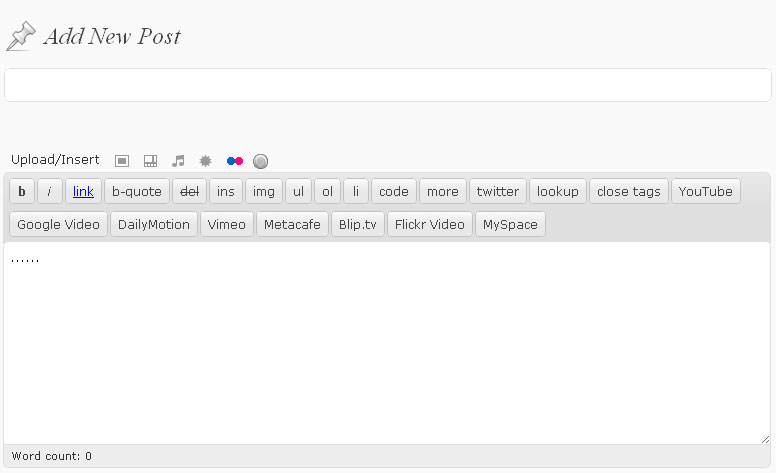
Task: Click the Add Audio music note icon
Action: coord(178,161)
